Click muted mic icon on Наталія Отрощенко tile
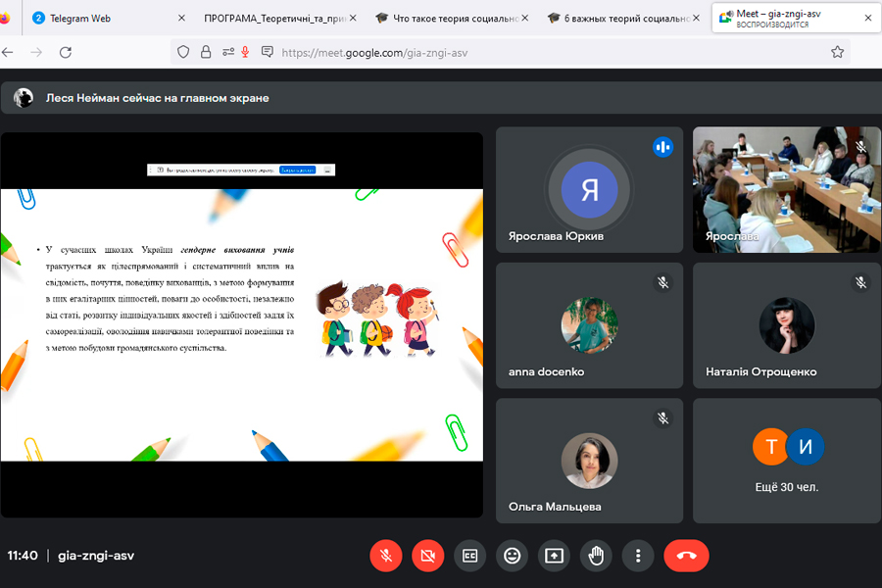 point(860,282)
